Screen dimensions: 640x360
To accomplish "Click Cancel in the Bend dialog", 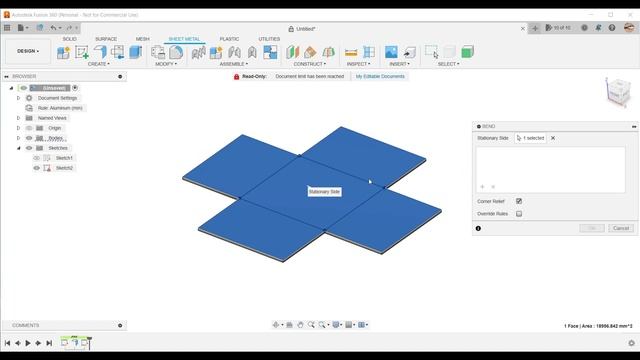I will coord(621,228).
